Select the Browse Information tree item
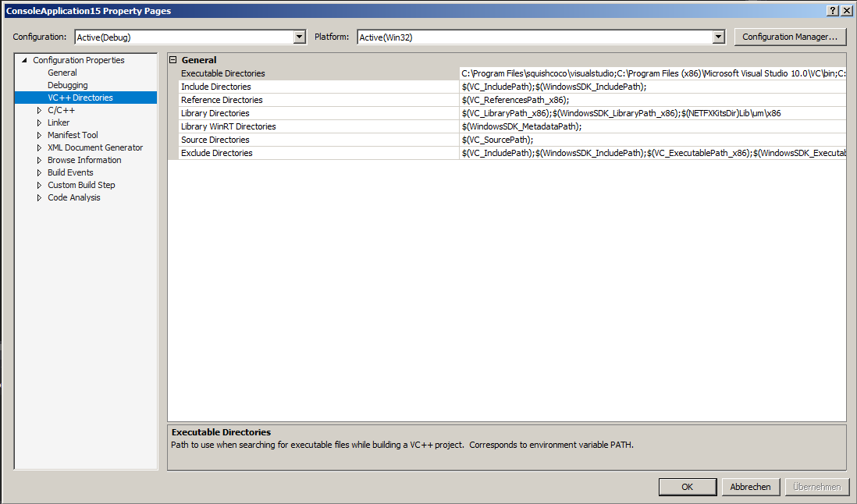 tap(84, 160)
